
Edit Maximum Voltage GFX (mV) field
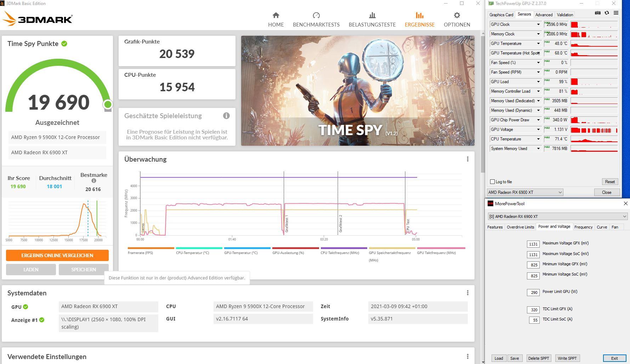(533, 244)
